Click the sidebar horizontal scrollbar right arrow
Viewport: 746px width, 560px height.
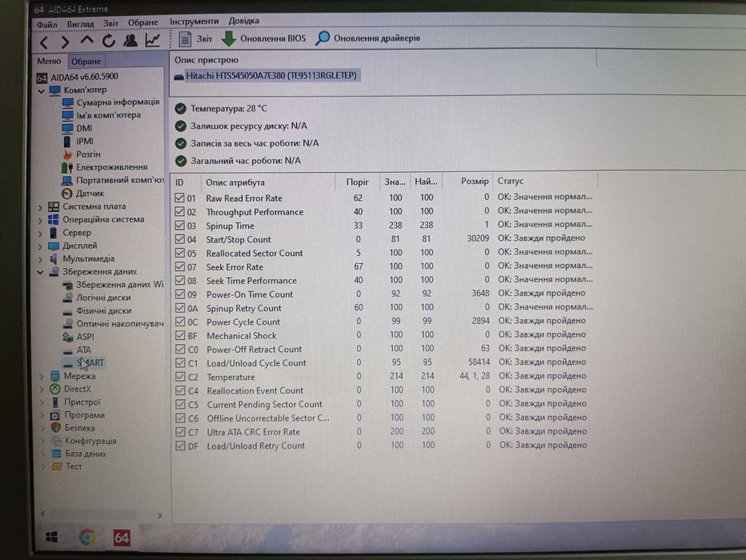coord(160,515)
